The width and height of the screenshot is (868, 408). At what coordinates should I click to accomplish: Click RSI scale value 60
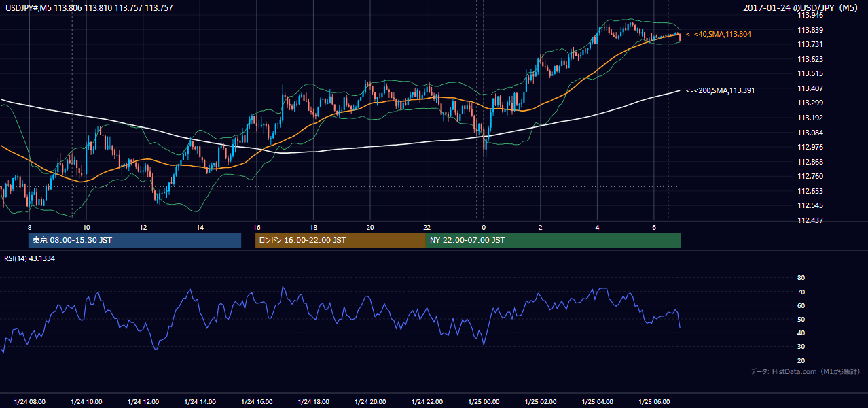(x=801, y=305)
